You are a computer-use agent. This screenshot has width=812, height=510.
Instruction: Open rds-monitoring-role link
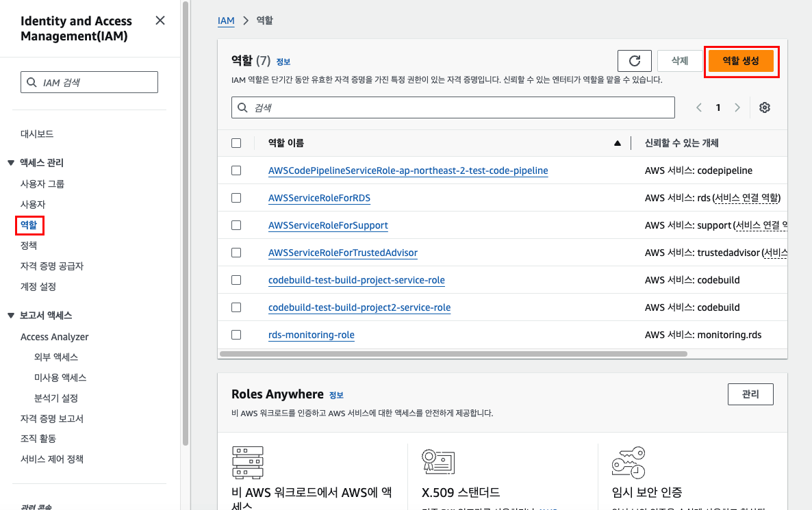click(312, 335)
